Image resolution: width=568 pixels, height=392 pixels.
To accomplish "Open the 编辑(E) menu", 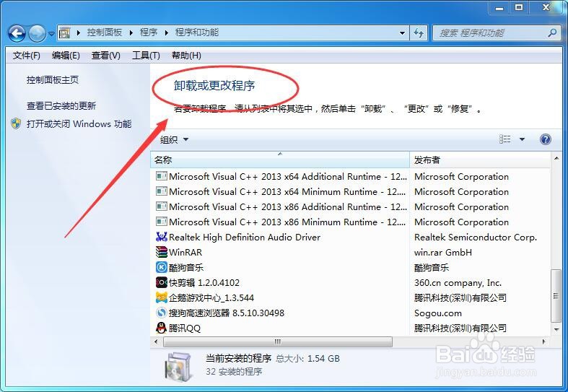I will pos(66,56).
